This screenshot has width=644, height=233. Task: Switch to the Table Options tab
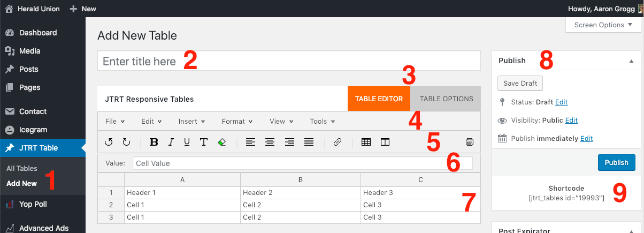(446, 99)
